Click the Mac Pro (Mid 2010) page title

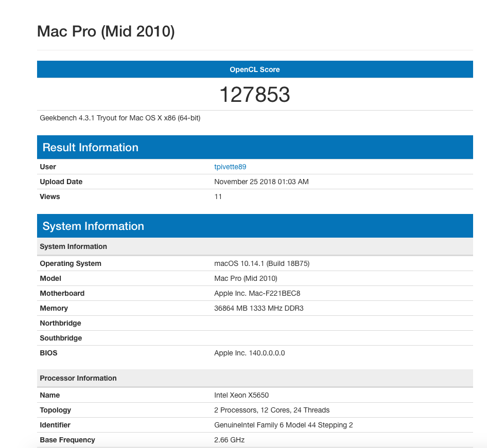click(x=106, y=31)
